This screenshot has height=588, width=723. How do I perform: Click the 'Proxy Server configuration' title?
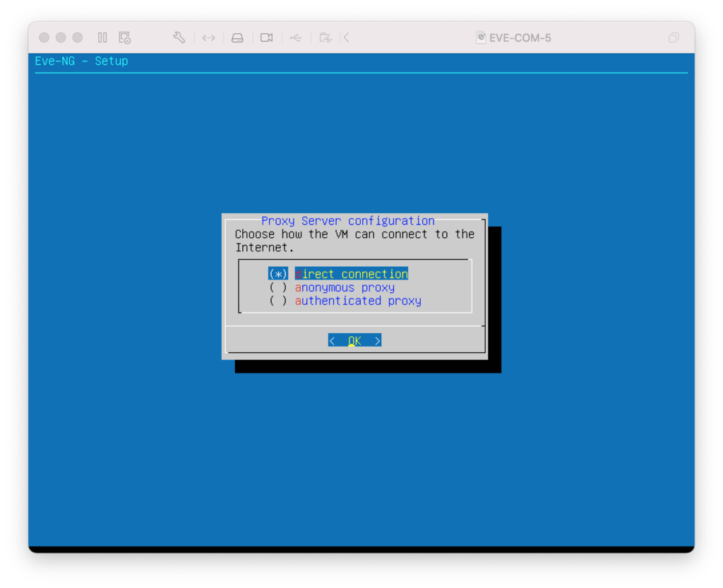pyautogui.click(x=348, y=221)
